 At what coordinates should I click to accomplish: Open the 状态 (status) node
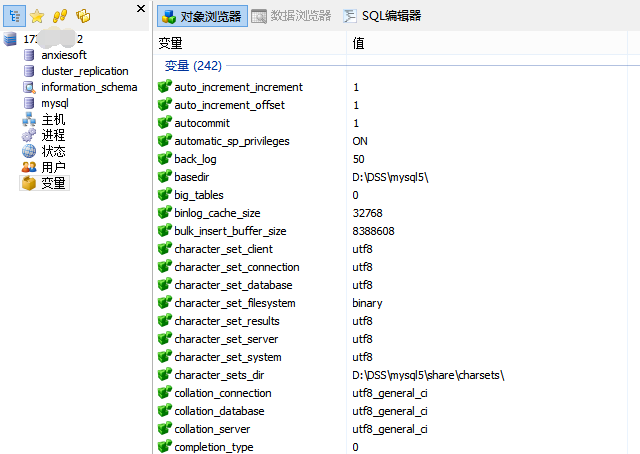coord(53,151)
